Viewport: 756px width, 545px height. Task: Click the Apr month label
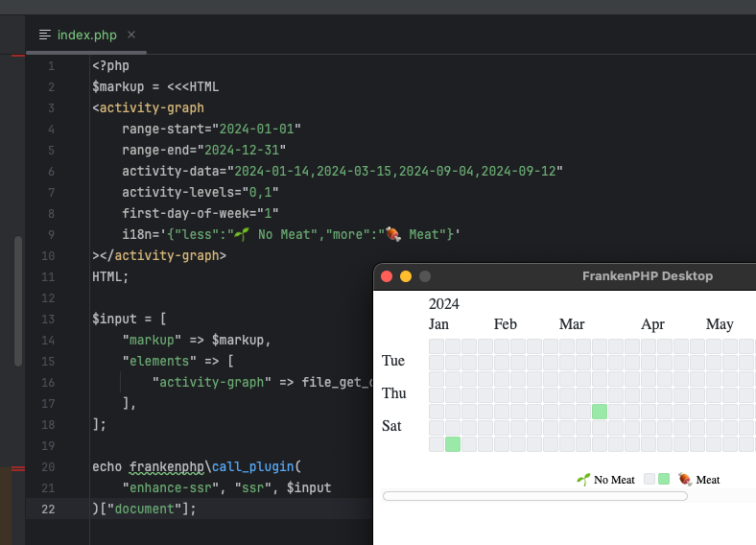click(652, 324)
